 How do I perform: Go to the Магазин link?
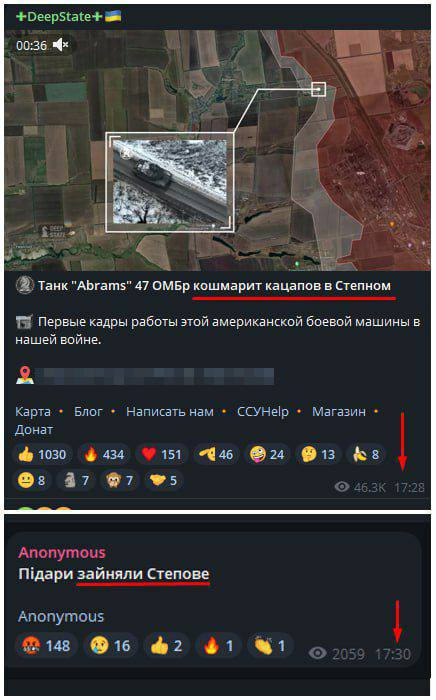(x=339, y=412)
